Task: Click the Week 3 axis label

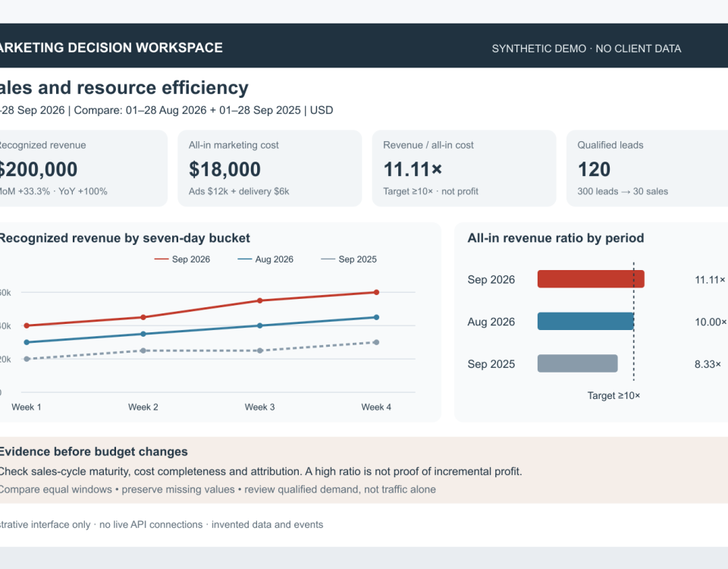Action: [x=259, y=407]
